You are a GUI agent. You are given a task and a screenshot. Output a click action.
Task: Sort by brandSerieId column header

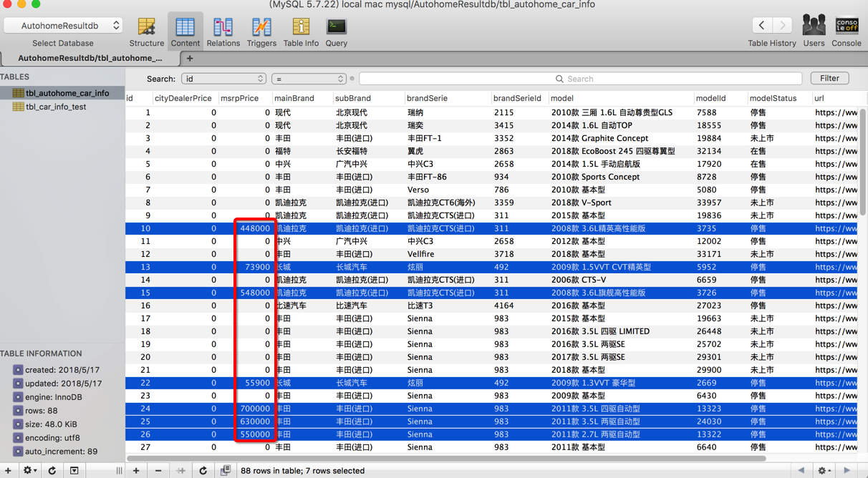[x=519, y=98]
